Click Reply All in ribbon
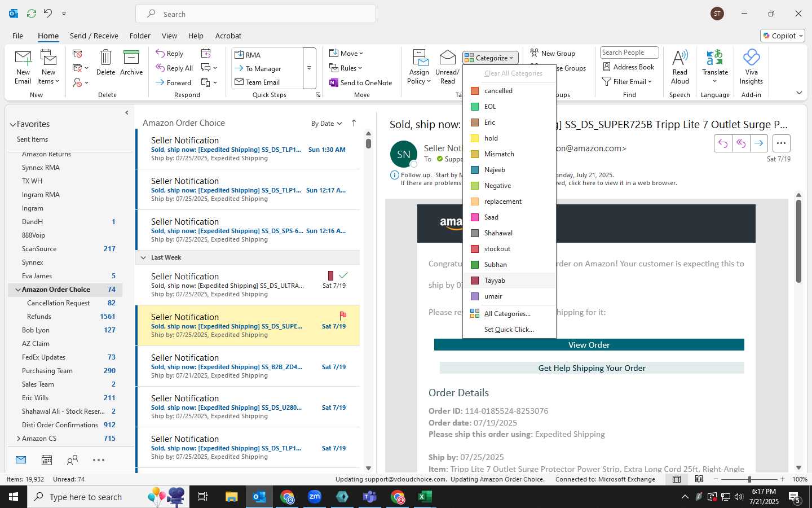Image resolution: width=812 pixels, height=508 pixels. click(174, 68)
